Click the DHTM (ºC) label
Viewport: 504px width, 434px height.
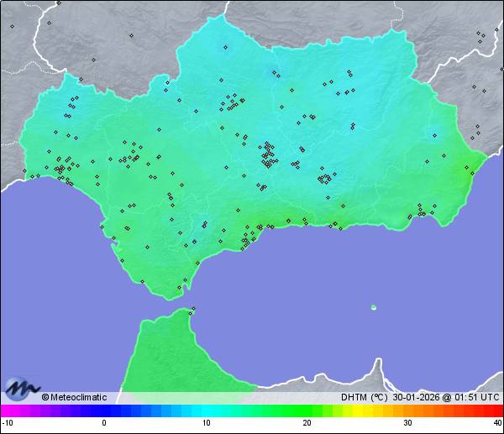[x=364, y=398]
